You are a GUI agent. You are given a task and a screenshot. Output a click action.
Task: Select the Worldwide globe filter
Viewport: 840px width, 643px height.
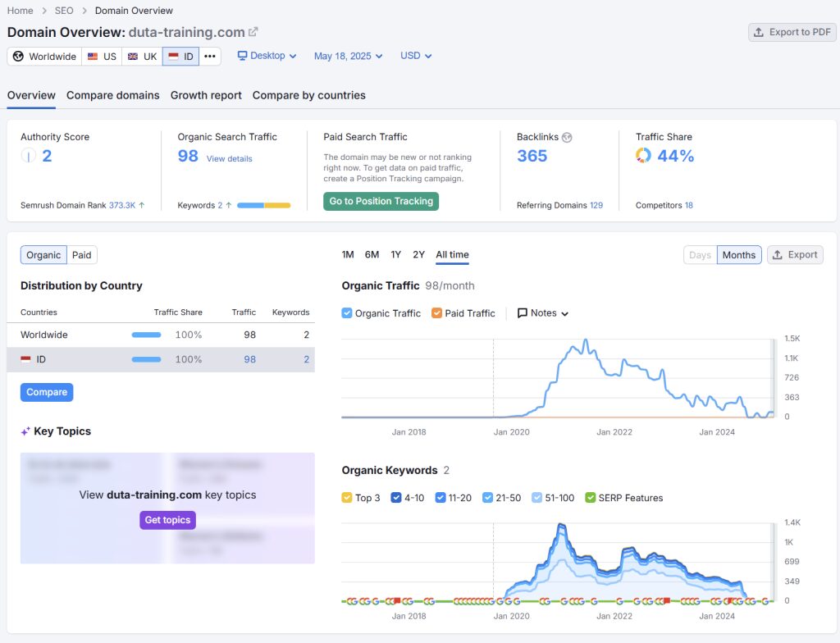[x=43, y=57]
